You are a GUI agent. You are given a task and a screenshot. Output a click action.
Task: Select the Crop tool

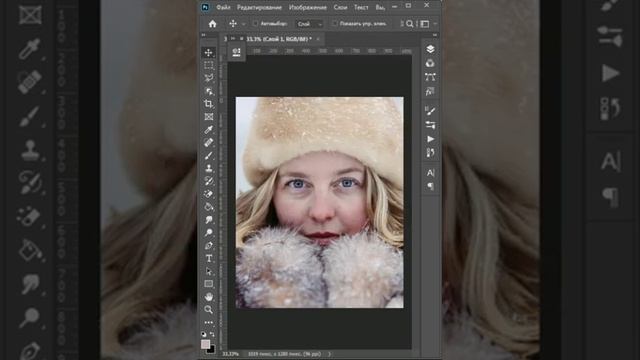209,104
